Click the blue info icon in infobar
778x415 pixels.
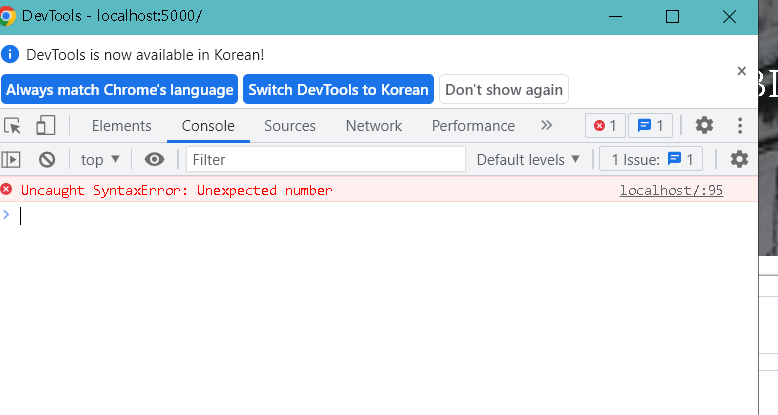point(10,54)
